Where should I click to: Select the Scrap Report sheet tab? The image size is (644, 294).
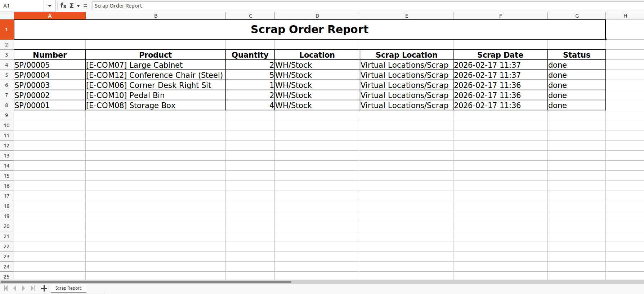pyautogui.click(x=68, y=288)
